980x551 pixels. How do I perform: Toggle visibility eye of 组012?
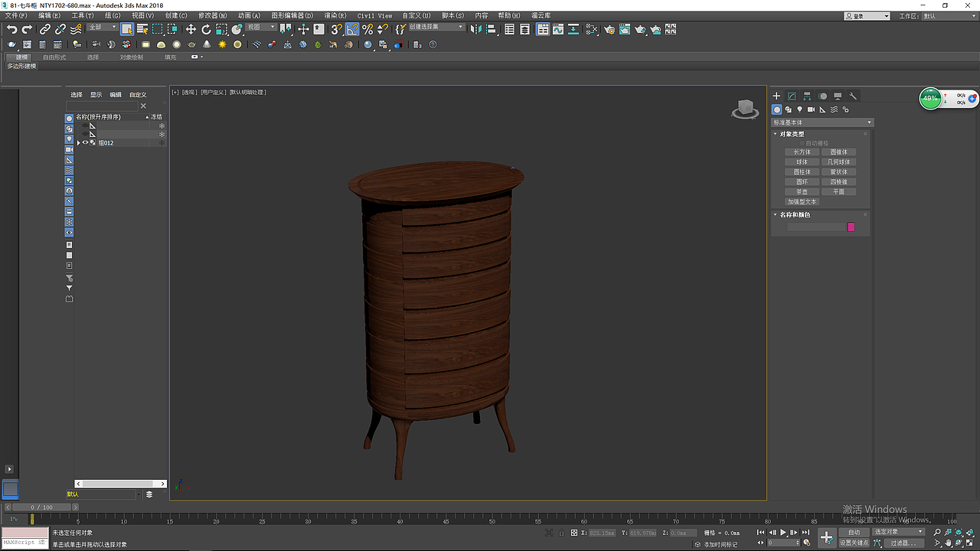pos(85,142)
